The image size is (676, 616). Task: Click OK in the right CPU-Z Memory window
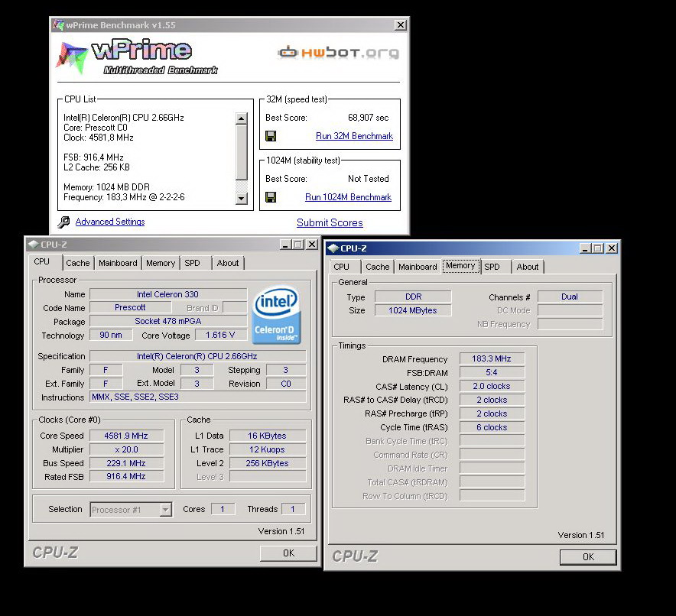pyautogui.click(x=588, y=557)
